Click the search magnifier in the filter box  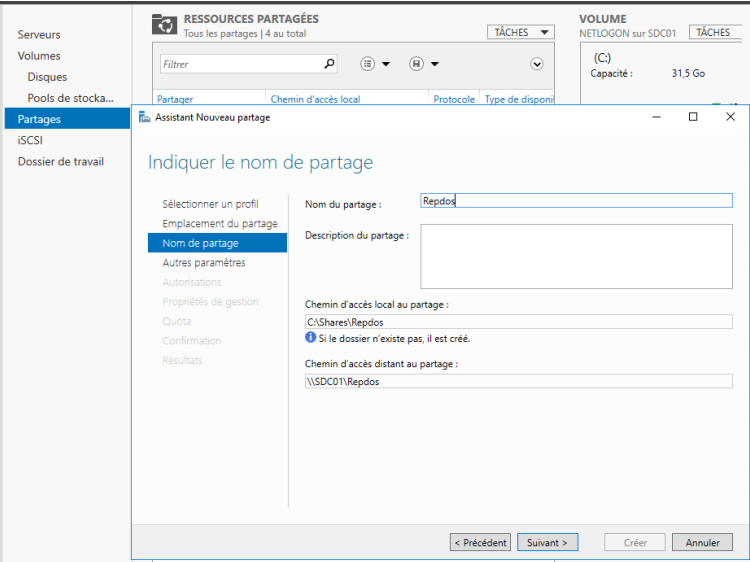(x=330, y=64)
